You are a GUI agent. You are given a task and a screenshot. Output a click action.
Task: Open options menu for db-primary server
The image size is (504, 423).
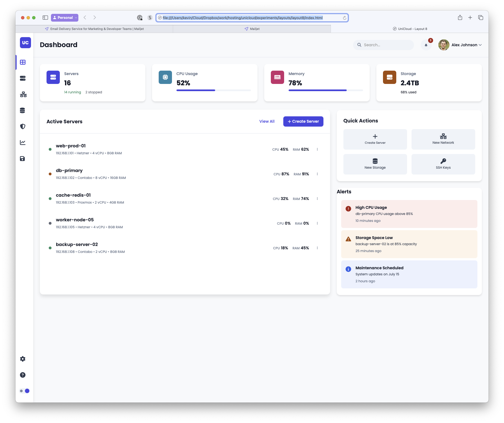(x=317, y=174)
